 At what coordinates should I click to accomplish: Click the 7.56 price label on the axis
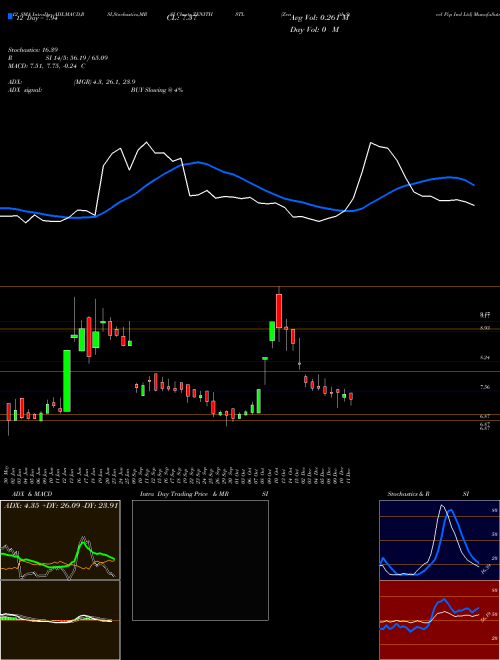[484, 387]
